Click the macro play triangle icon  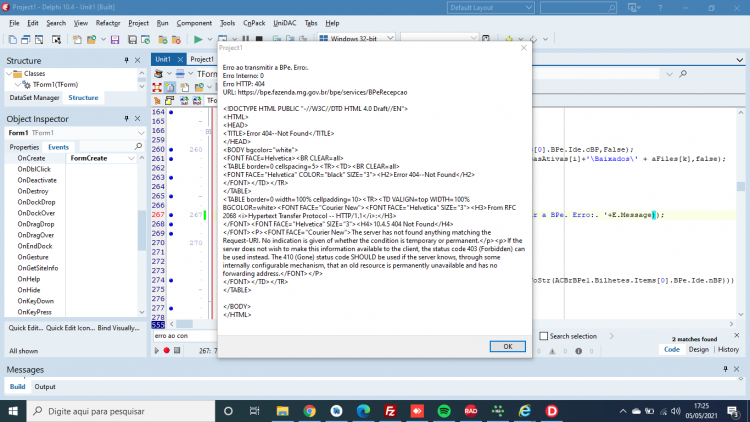(x=156, y=351)
